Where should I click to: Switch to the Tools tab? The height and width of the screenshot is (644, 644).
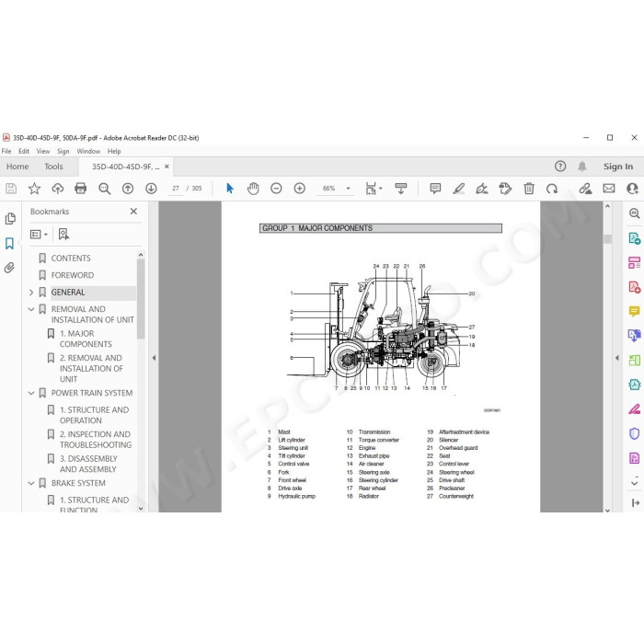[53, 167]
